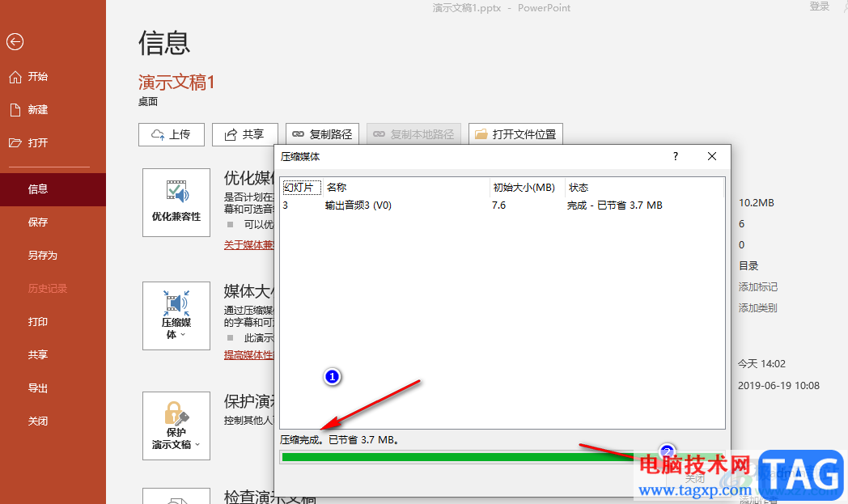Open 导出 in the sidebar
Image resolution: width=848 pixels, height=504 pixels.
38,388
